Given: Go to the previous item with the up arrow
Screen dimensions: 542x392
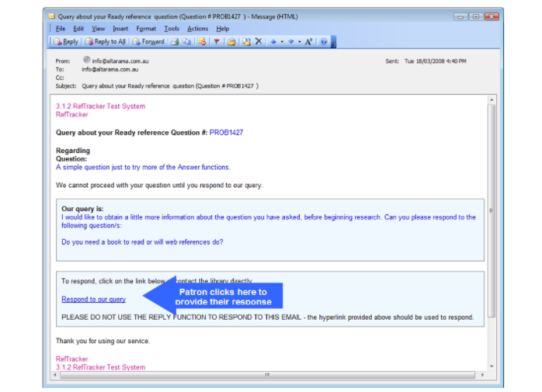Looking at the screenshot, I should click(x=273, y=41).
